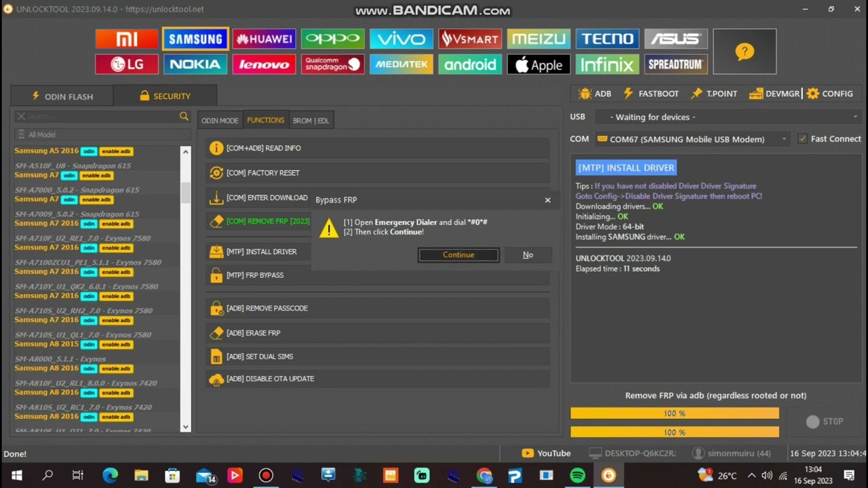Open the notification center icon

(x=849, y=476)
